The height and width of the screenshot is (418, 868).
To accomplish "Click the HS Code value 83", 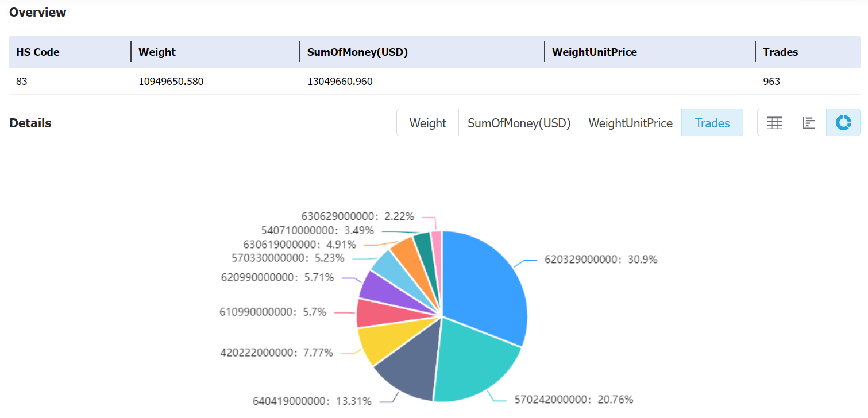I will (22, 82).
